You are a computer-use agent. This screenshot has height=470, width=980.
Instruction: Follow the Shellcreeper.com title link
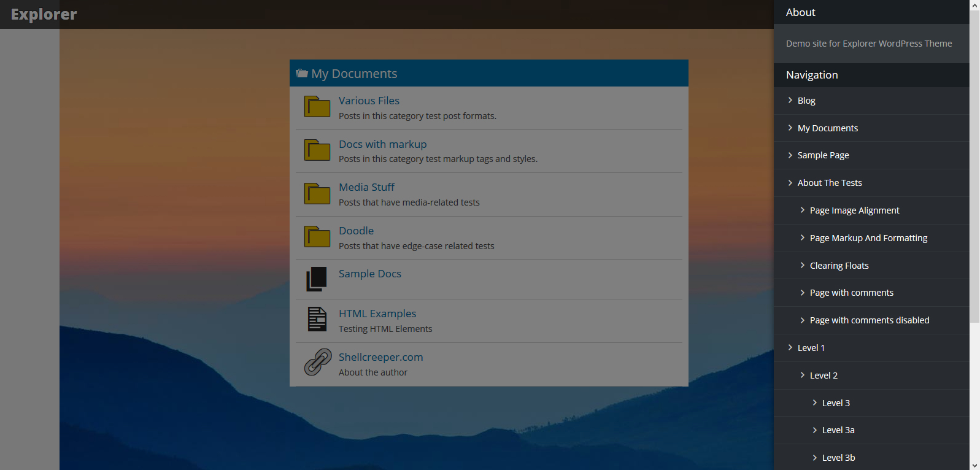(x=380, y=357)
